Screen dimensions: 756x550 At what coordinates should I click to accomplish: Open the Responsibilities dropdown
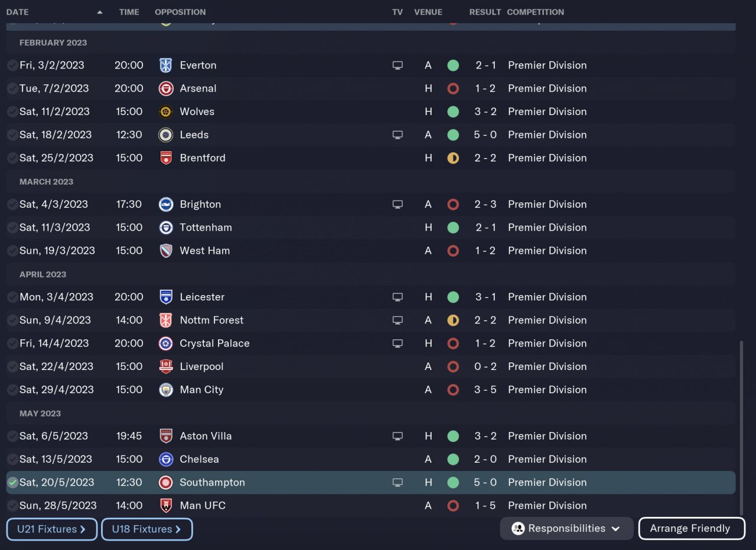[566, 529]
